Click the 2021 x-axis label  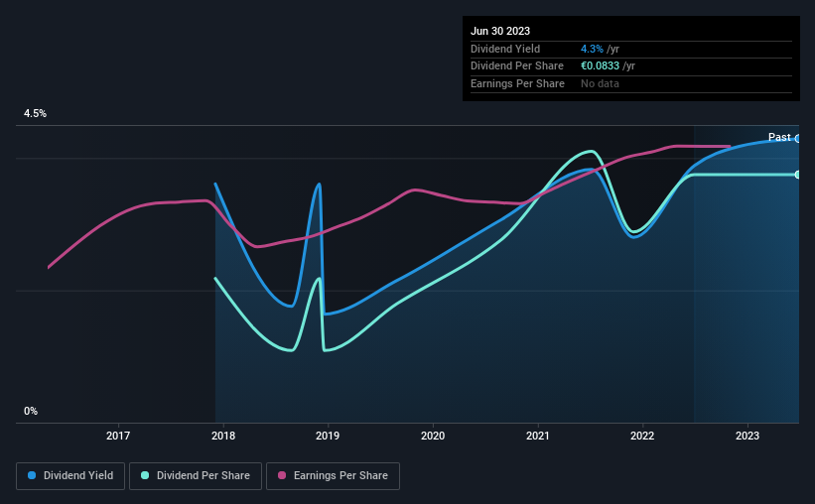click(537, 436)
